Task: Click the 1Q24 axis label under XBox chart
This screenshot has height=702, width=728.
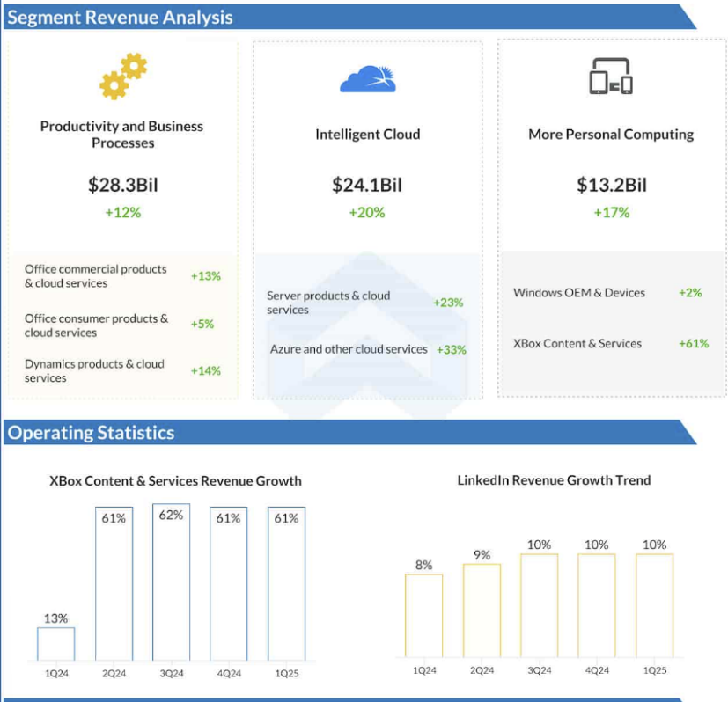Action: [x=56, y=674]
